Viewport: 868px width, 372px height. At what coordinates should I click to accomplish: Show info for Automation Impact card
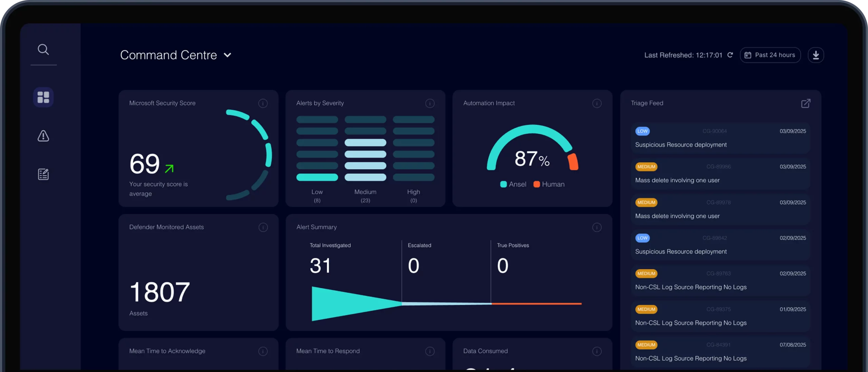pos(597,103)
